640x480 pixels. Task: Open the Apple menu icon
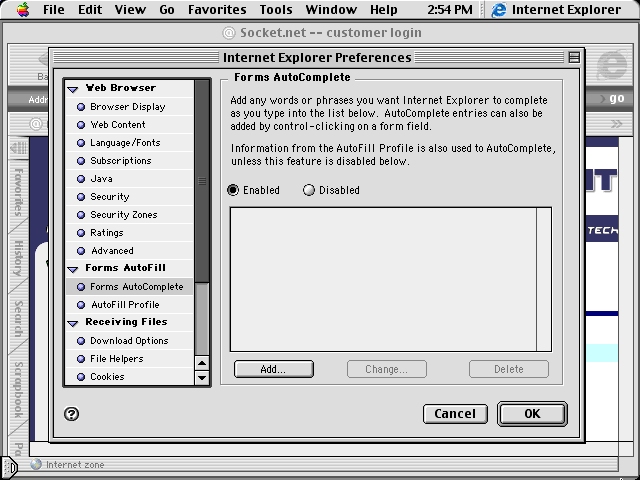click(x=23, y=9)
